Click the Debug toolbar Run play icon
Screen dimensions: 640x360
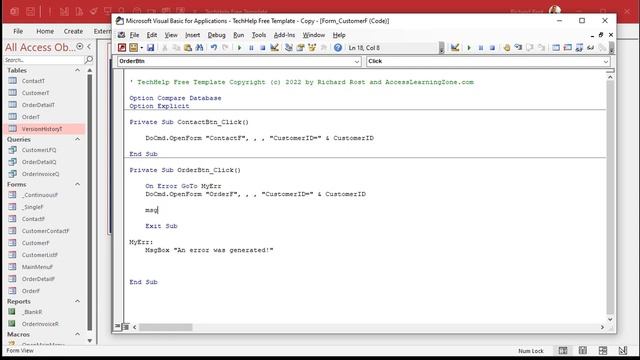(469, 48)
